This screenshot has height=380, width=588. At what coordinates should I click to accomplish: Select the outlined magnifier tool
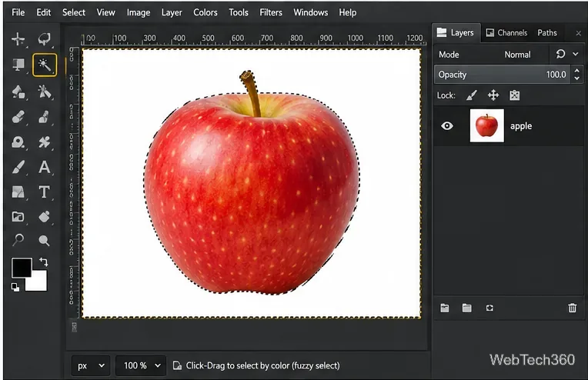pos(18,239)
